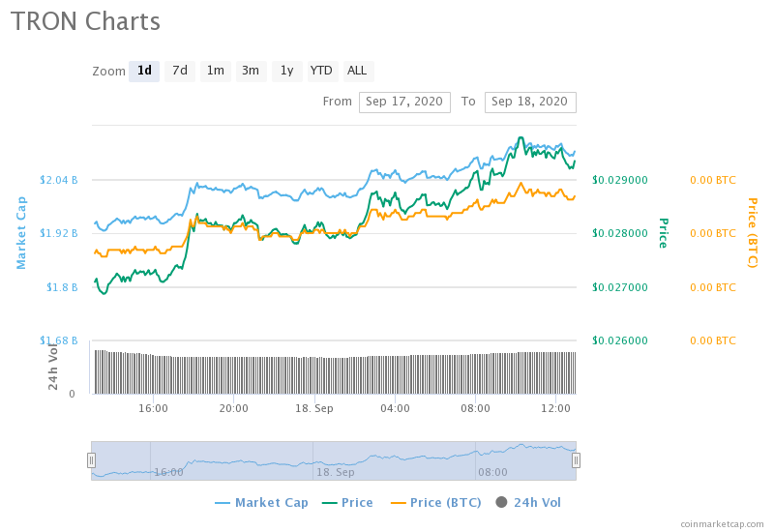Click the 18. Sep main axis label
The height and width of the screenshot is (532, 774).
(314, 408)
